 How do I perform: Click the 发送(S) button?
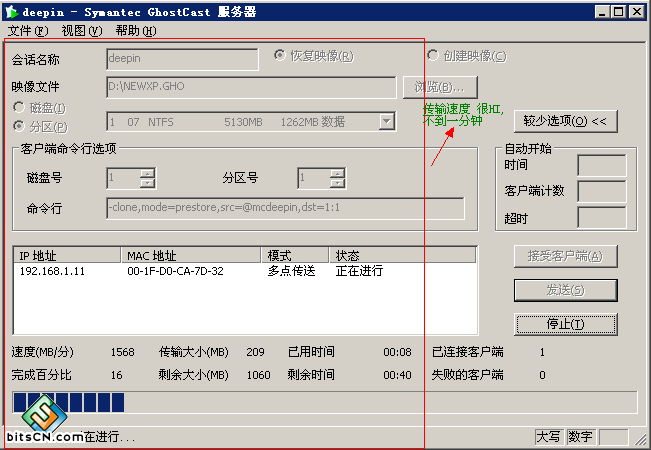565,290
